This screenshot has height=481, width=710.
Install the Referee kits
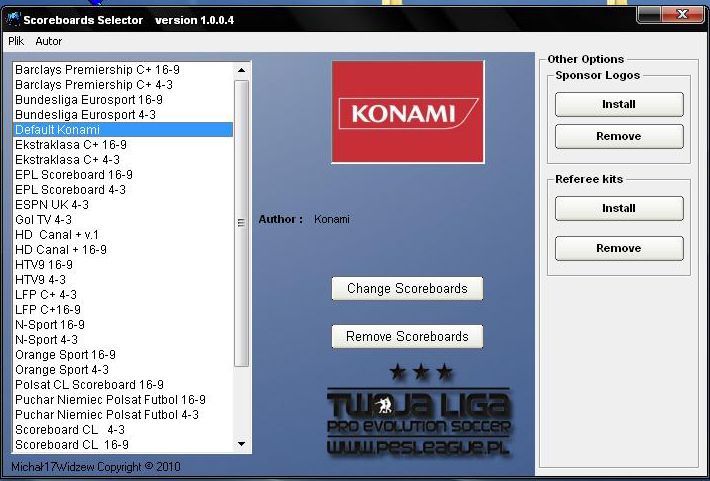click(619, 208)
